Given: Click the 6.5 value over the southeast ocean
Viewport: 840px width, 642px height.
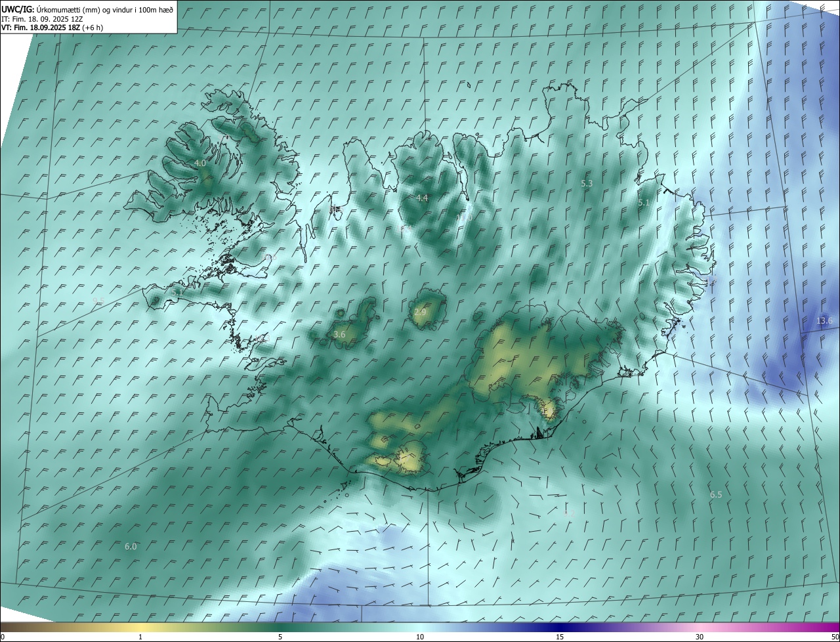Looking at the screenshot, I should tap(716, 494).
